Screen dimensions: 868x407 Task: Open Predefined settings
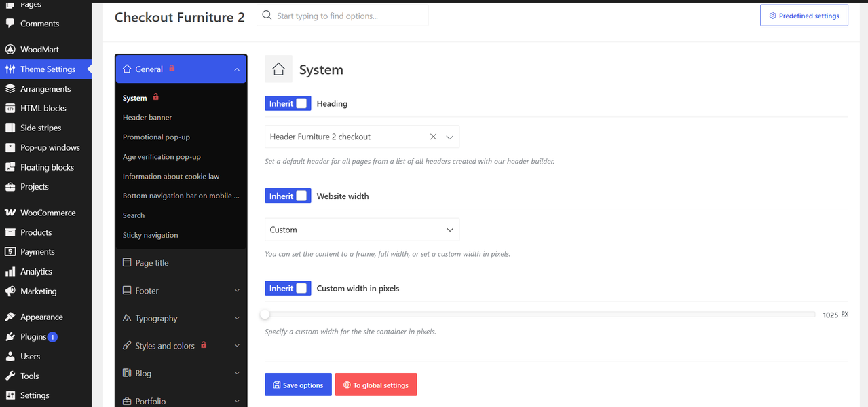[804, 16]
